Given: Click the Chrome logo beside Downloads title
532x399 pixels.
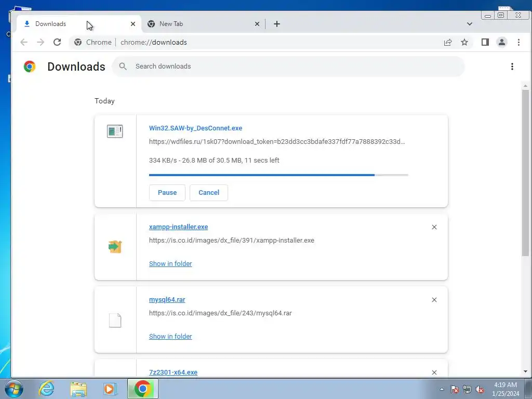Looking at the screenshot, I should point(30,66).
